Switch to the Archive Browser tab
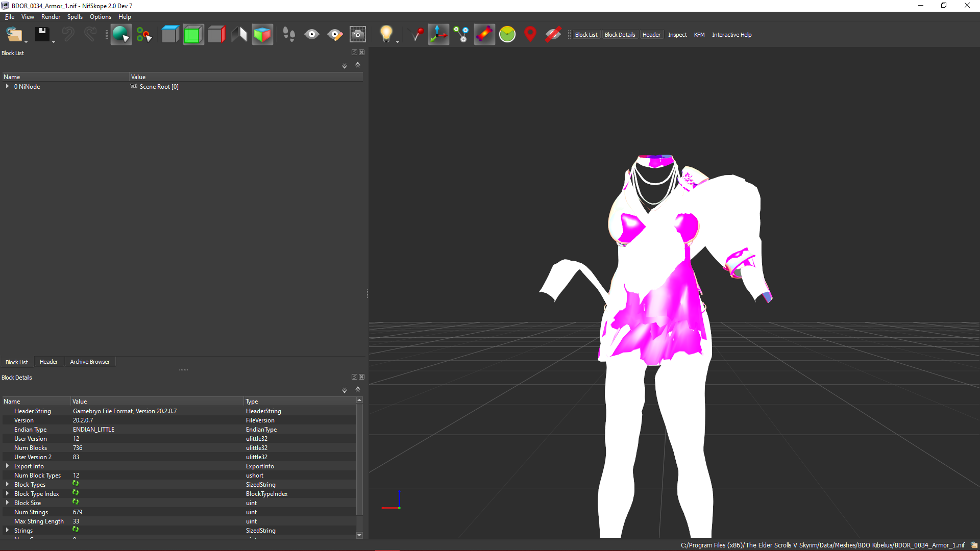This screenshot has height=551, width=980. point(90,362)
